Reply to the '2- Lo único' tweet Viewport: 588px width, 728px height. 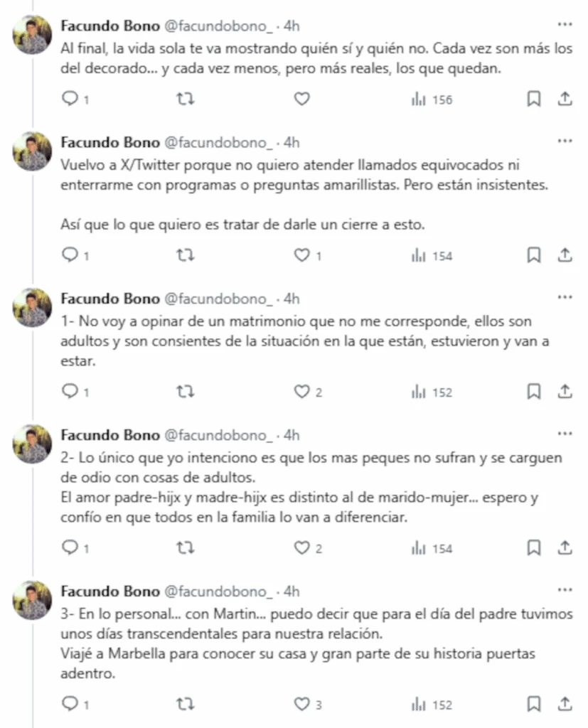70,548
